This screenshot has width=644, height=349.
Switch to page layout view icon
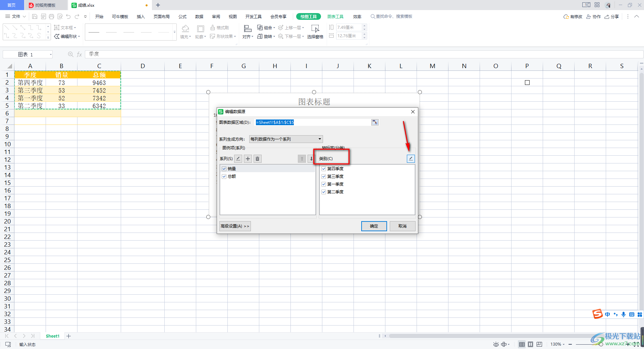(x=531, y=344)
